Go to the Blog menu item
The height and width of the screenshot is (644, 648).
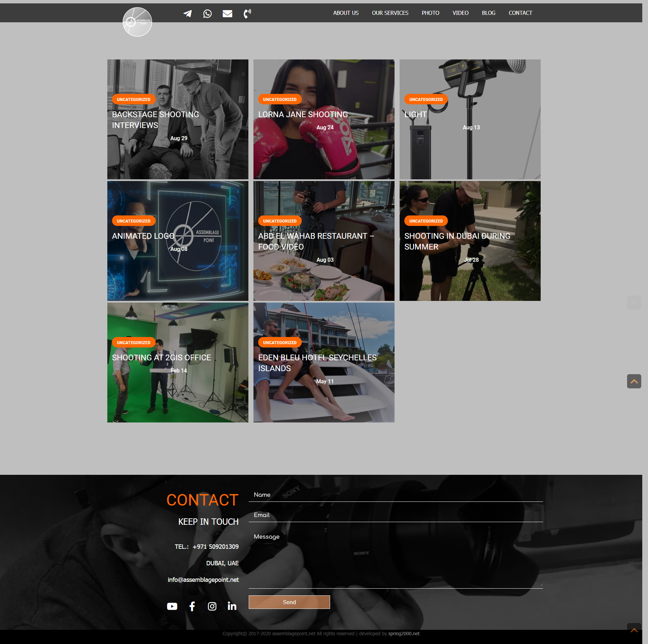tap(489, 13)
